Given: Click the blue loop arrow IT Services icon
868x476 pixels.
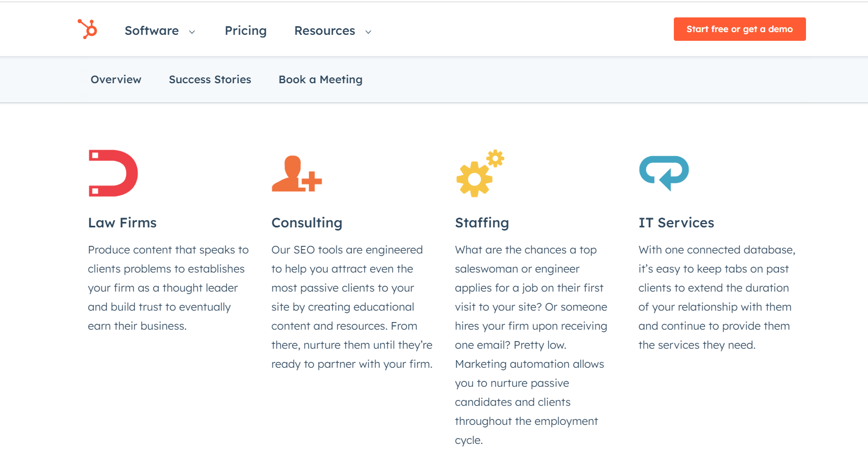Looking at the screenshot, I should pyautogui.click(x=664, y=173).
